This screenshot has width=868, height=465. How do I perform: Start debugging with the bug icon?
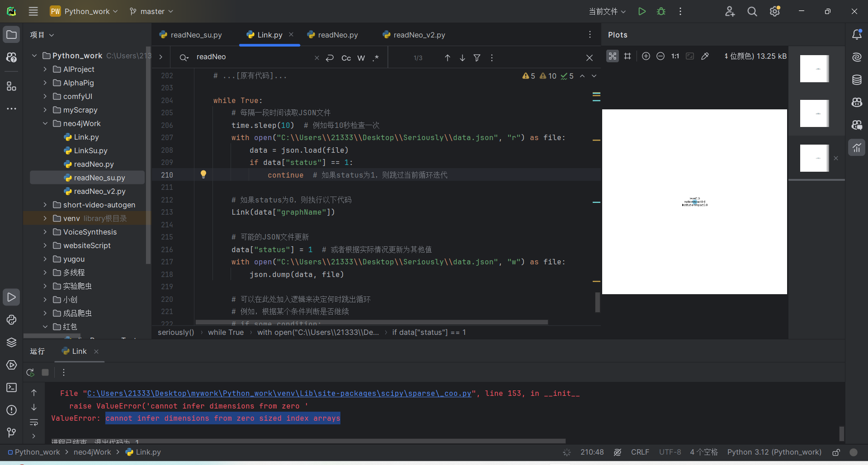[x=661, y=11]
